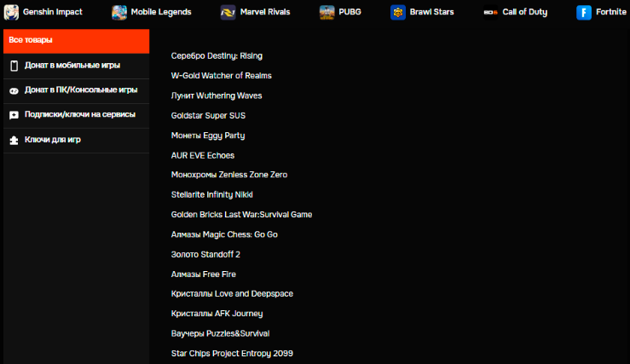
Task: Click the Fortnite game icon
Action: (584, 13)
